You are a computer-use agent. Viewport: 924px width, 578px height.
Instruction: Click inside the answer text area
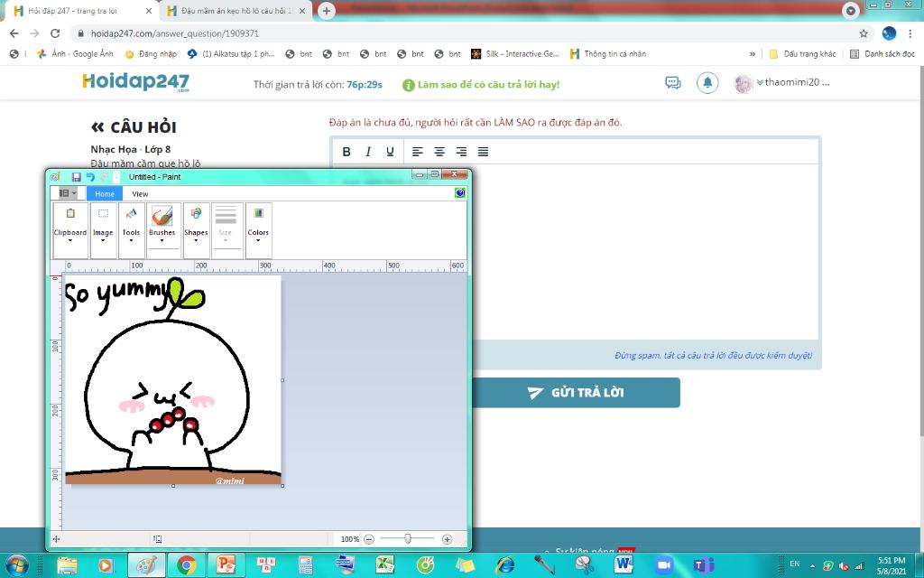(575, 251)
